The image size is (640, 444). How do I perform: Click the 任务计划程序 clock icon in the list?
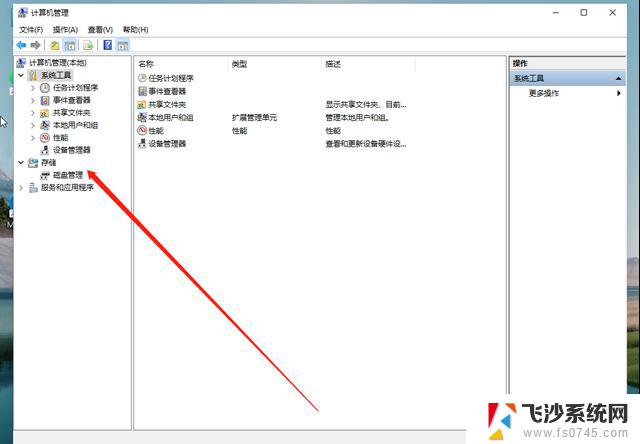142,78
